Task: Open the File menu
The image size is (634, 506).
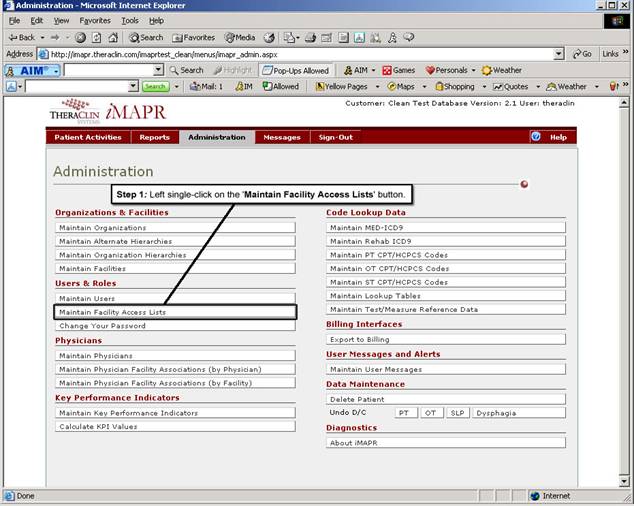Action: 14,21
